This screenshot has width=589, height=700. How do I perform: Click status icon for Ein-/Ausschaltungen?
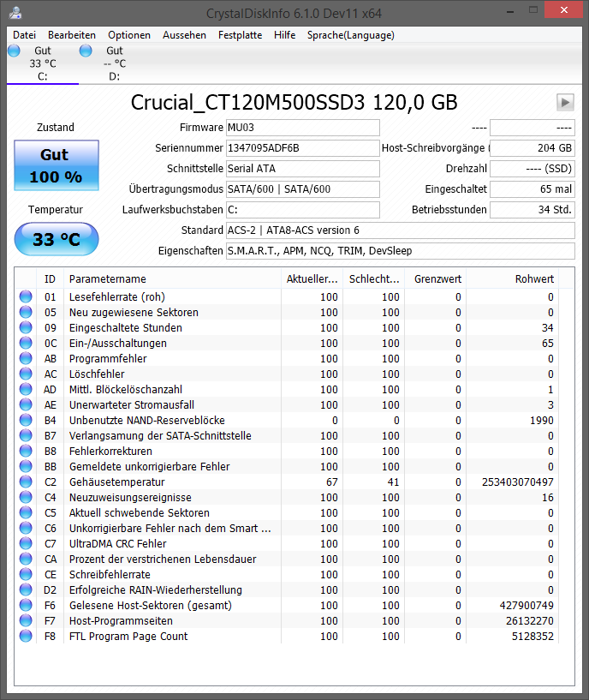[x=26, y=343]
